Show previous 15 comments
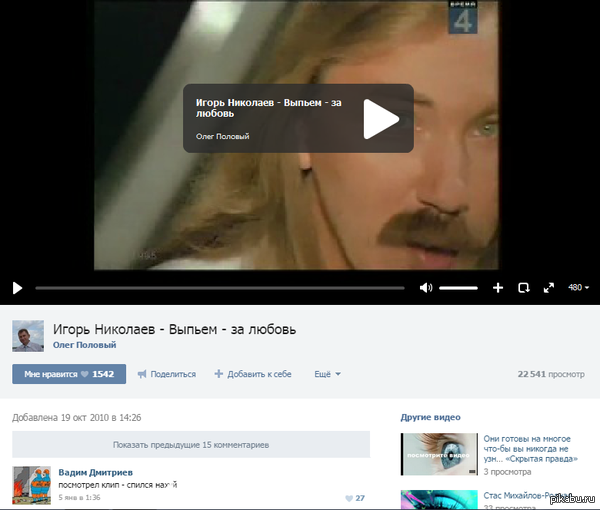Image resolution: width=600 pixels, height=510 pixels. pyautogui.click(x=190, y=444)
